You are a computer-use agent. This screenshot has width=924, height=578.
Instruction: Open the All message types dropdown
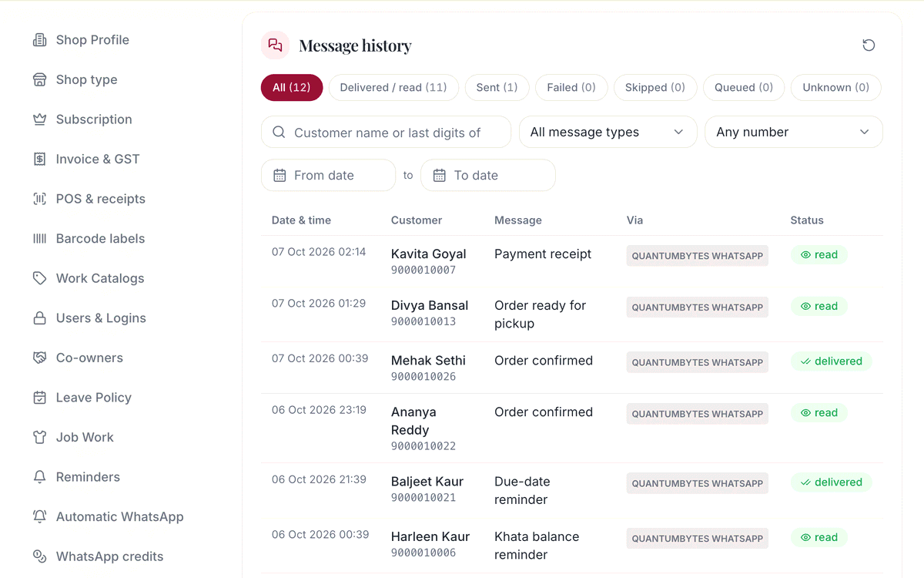pyautogui.click(x=608, y=132)
